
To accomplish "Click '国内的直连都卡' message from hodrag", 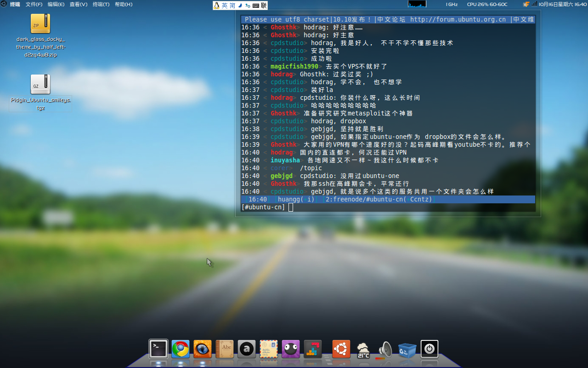I will tap(353, 152).
